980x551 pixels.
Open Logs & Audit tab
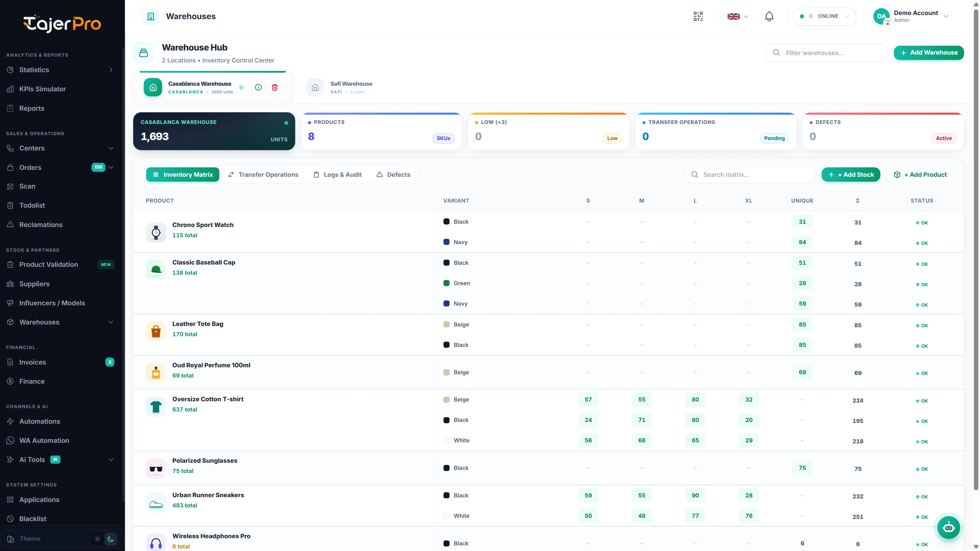pos(337,174)
